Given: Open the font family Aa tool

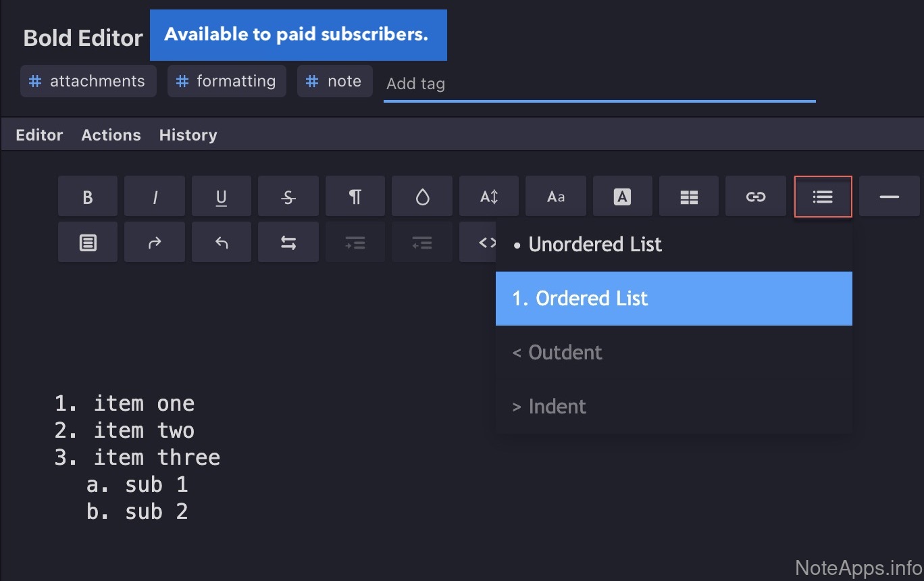Looking at the screenshot, I should [555, 197].
